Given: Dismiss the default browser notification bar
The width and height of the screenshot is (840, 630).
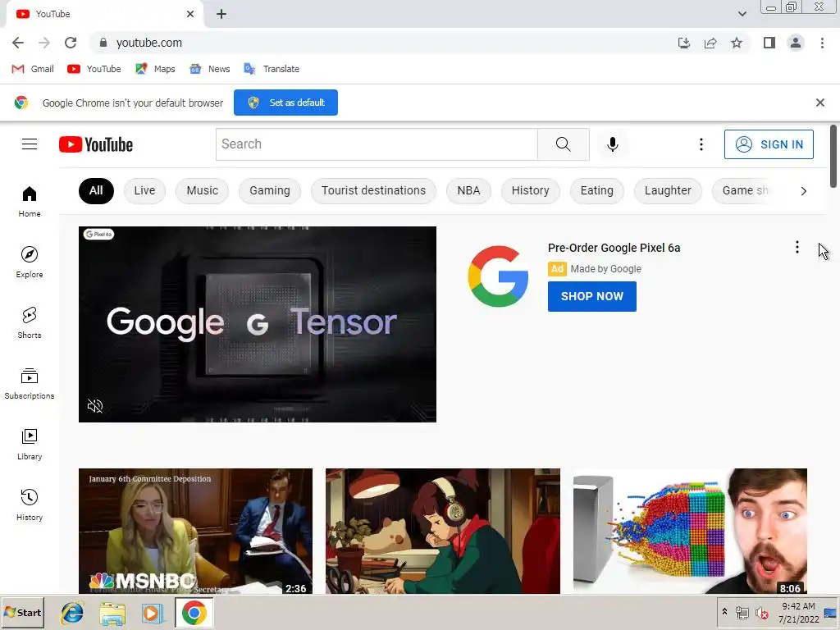Looking at the screenshot, I should (x=819, y=103).
